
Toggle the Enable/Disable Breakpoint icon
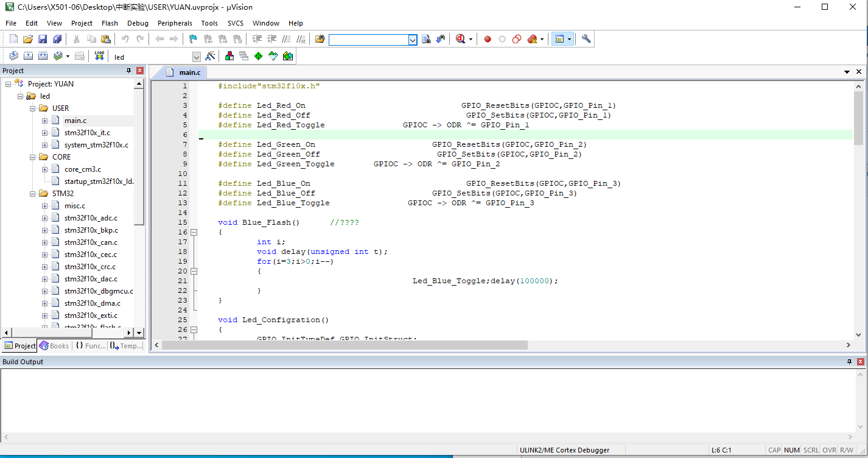[x=502, y=39]
